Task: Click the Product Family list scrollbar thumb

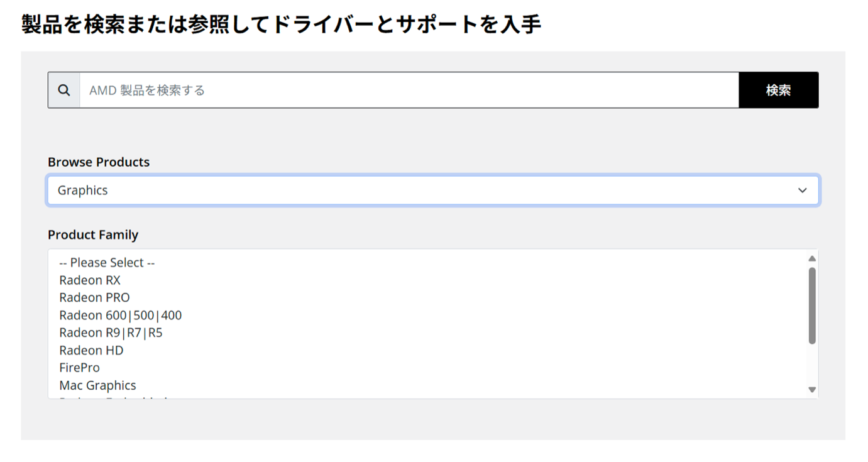Action: [812, 305]
